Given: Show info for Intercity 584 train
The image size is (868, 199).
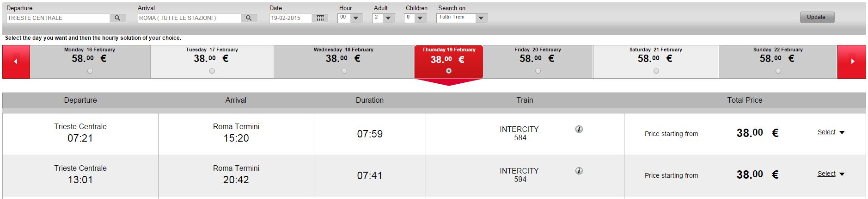Looking at the screenshot, I should pos(579,129).
